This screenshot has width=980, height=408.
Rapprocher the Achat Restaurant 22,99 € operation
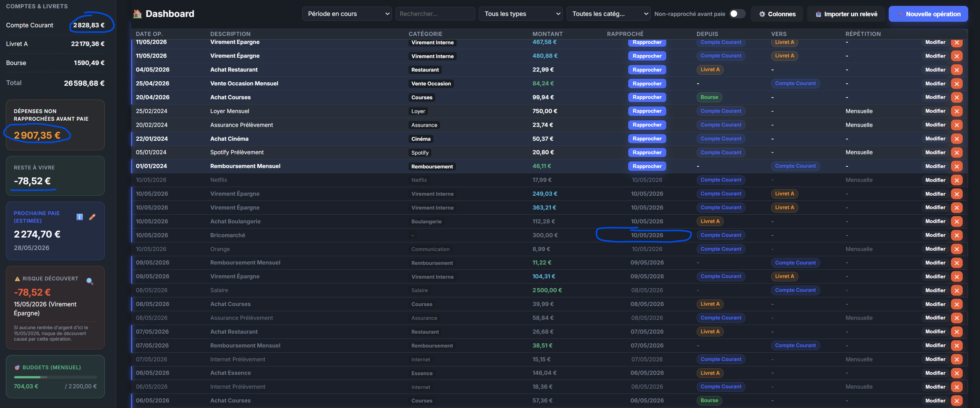click(647, 69)
